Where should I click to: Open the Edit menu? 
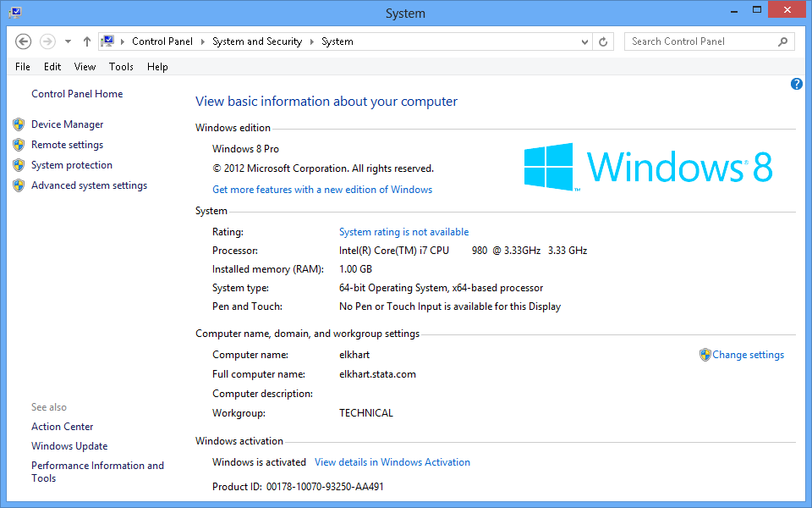pos(52,67)
